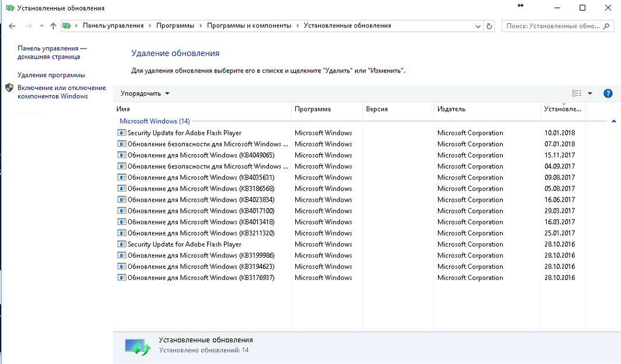This screenshot has width=621, height=364.
Task: Click icon of update KB3176937
Action: point(122,278)
